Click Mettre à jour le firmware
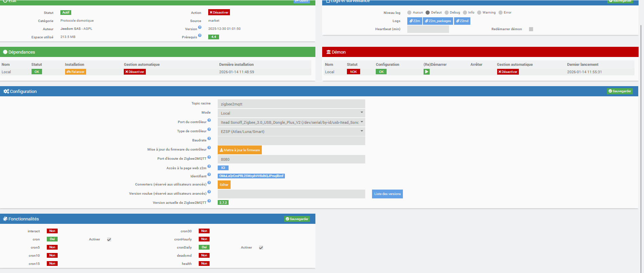The height and width of the screenshot is (273, 644). pos(240,150)
